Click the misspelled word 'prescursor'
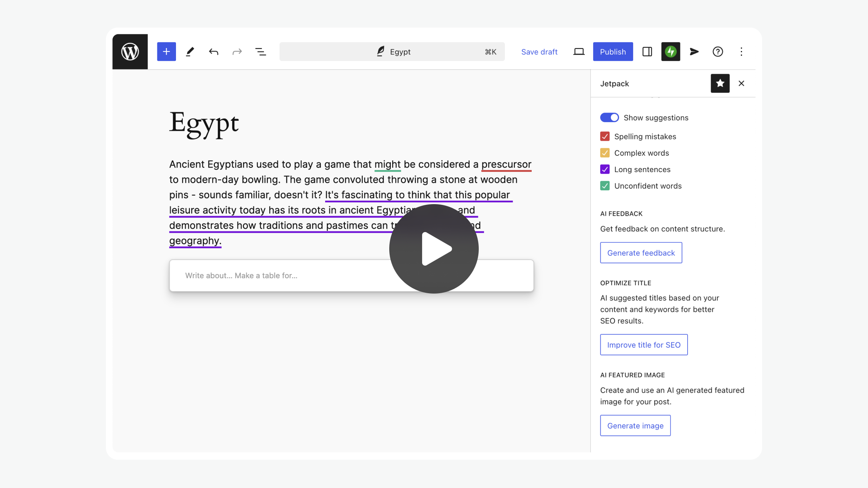The height and width of the screenshot is (488, 868). [x=506, y=164]
